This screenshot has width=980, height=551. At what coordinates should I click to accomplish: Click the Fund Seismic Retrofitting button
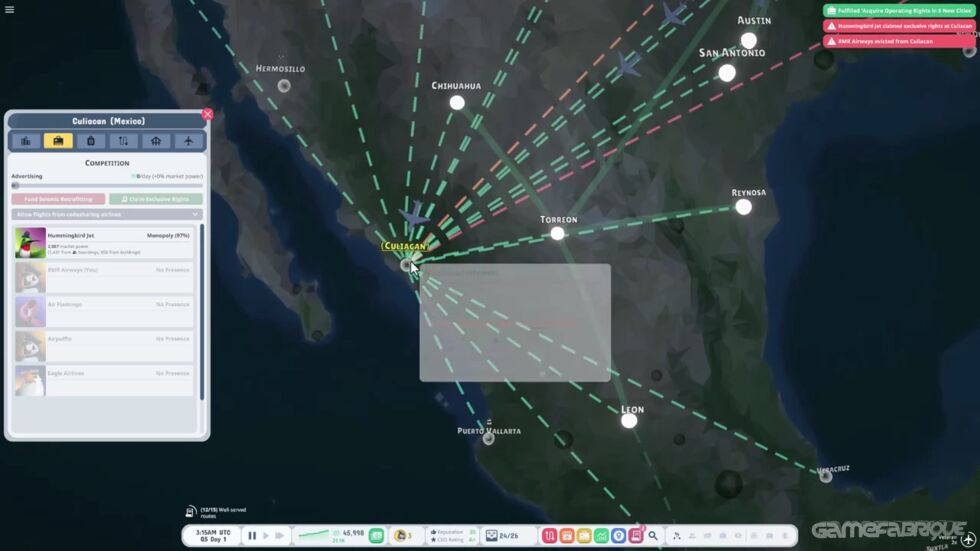tap(58, 199)
